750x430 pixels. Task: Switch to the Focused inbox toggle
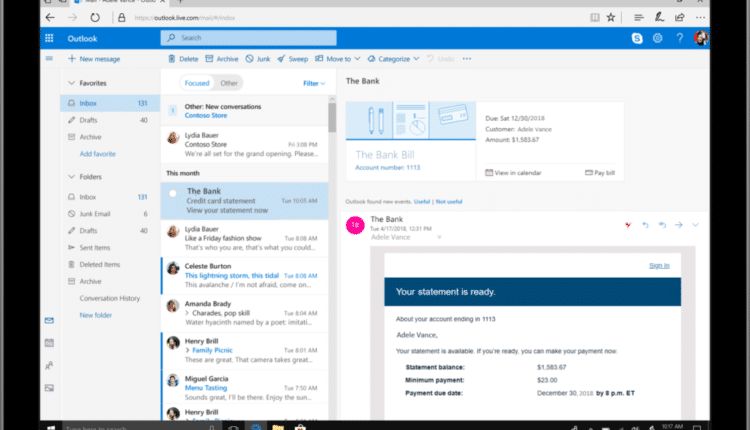tap(199, 83)
